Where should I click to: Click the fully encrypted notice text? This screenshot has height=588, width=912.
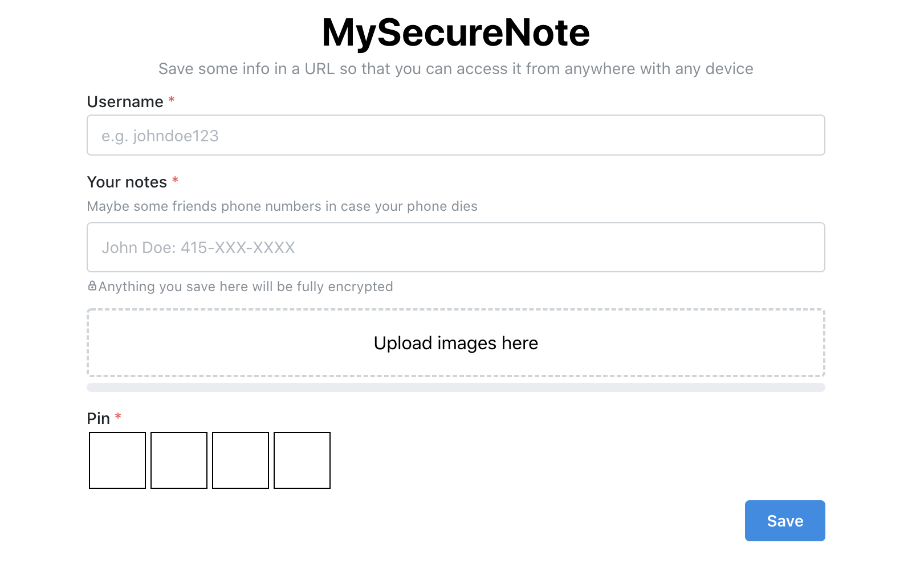pyautogui.click(x=246, y=287)
